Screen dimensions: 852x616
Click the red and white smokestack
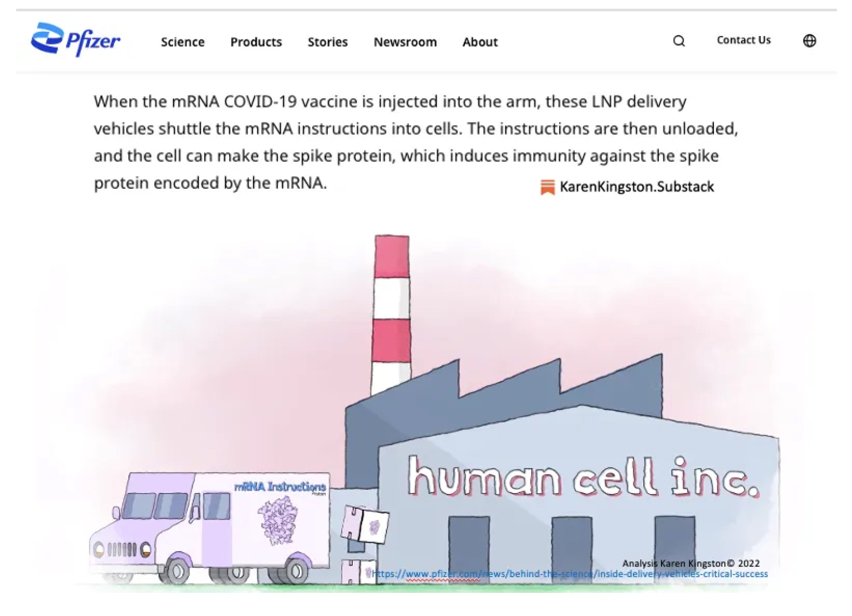(x=391, y=314)
